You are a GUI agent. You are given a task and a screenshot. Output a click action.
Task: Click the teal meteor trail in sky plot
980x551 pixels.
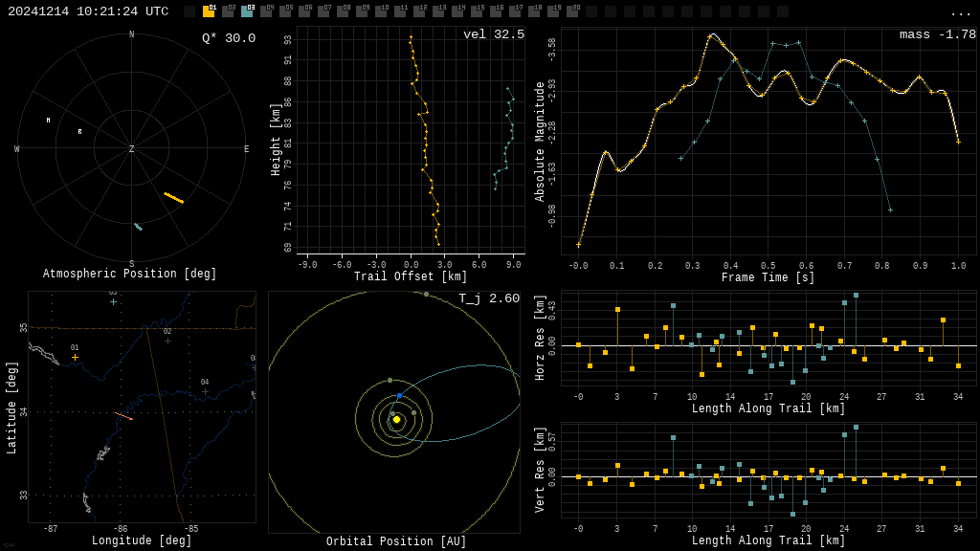138,227
